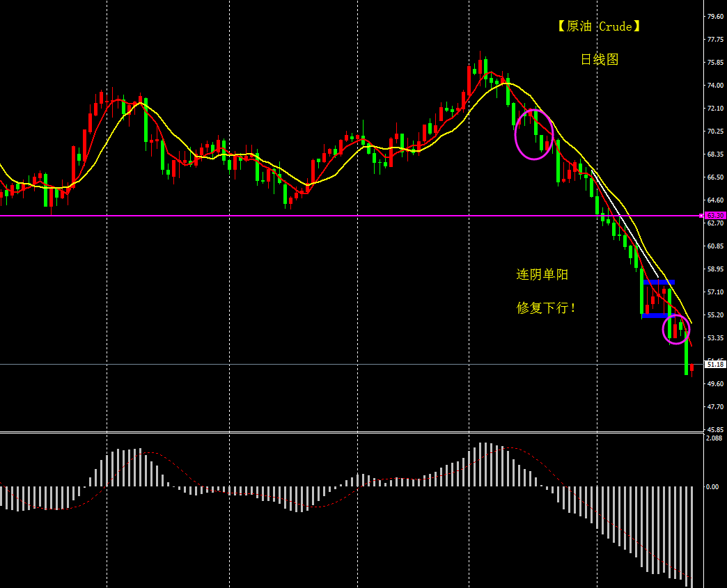Select the lower blue rectangle marker
This screenshot has height=588, width=727.
click(x=655, y=316)
